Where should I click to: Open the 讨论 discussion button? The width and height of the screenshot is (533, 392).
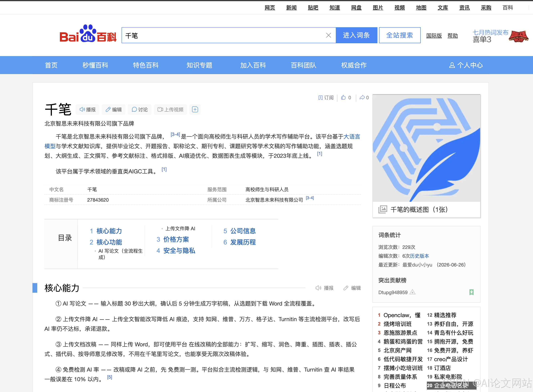(140, 109)
